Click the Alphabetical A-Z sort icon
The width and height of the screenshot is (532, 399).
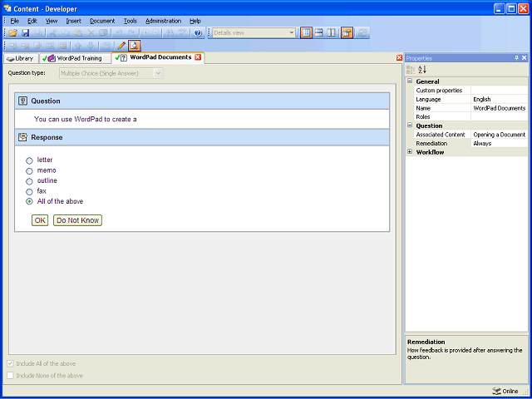tap(422, 70)
